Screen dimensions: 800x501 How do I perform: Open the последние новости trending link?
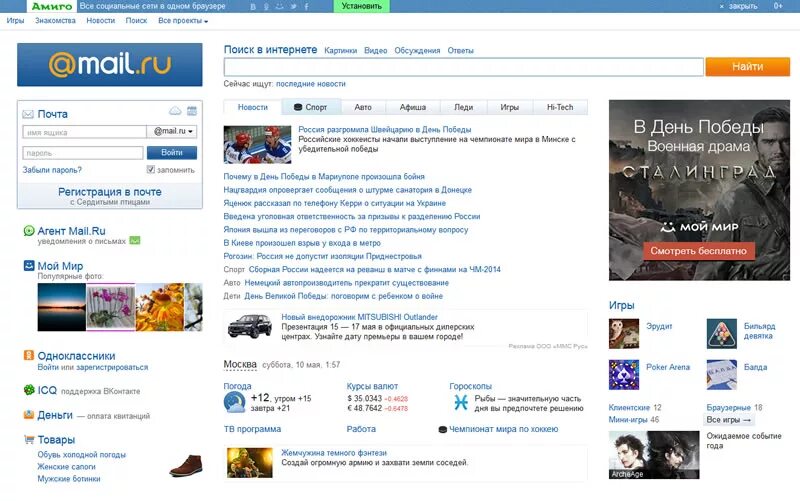click(311, 84)
